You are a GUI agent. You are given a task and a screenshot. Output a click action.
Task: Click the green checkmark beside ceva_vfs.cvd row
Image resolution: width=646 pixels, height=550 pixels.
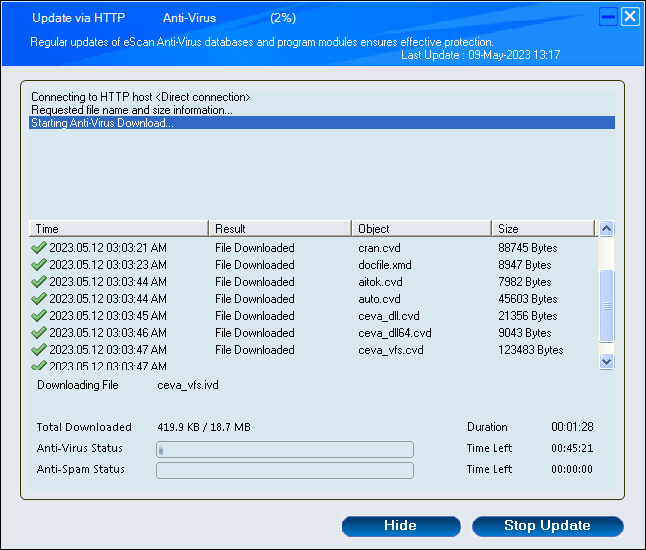[38, 350]
